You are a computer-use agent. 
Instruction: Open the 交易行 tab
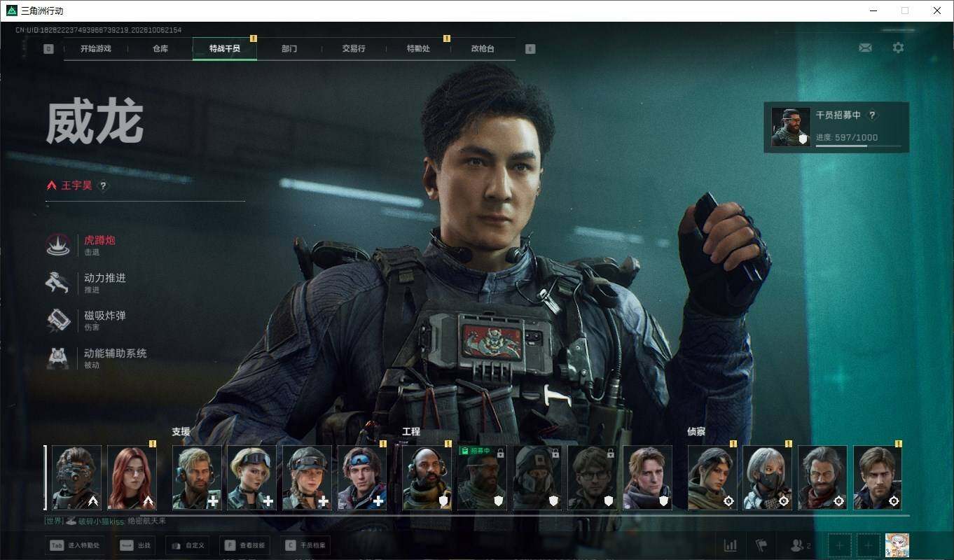354,49
